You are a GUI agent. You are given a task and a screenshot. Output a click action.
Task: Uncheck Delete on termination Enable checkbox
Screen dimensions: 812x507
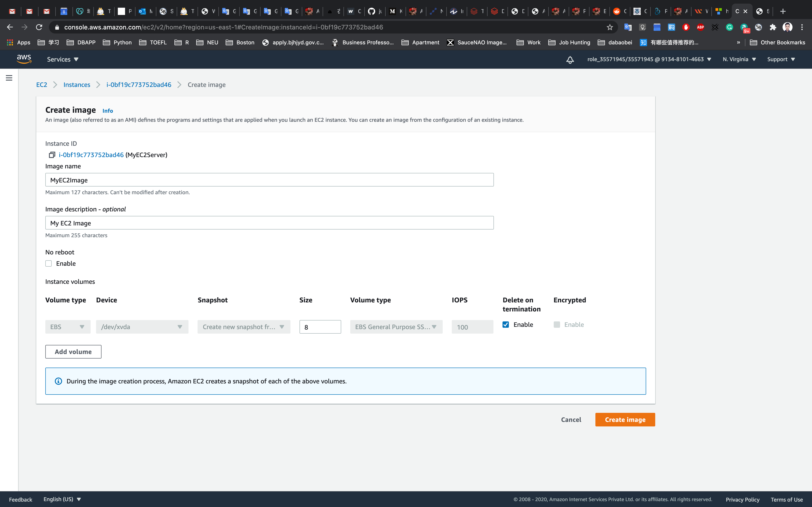tap(506, 325)
